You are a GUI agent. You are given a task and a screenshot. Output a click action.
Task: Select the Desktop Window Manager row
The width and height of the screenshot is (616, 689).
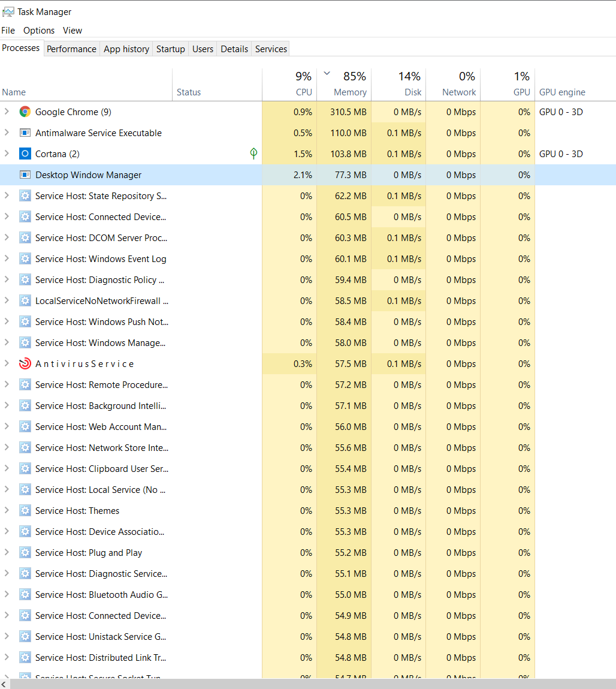click(x=308, y=175)
